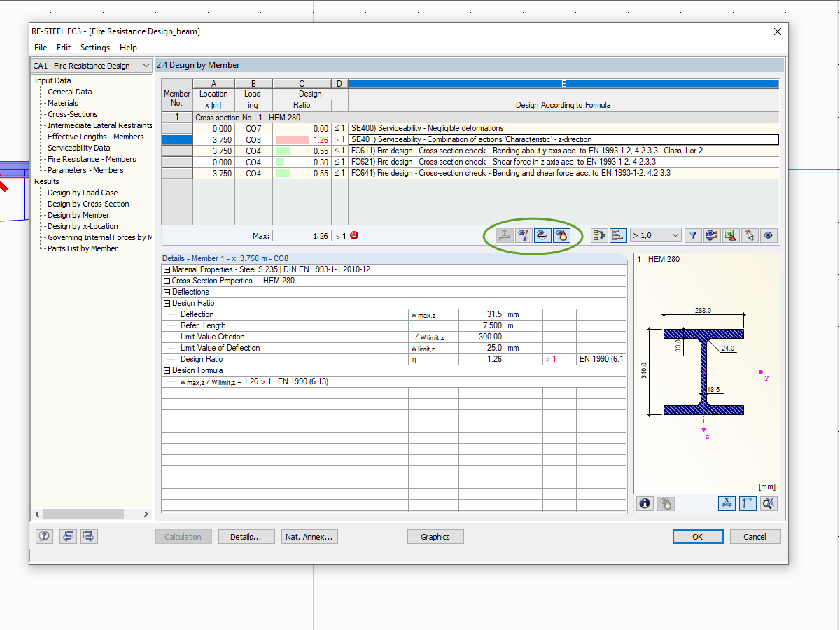The width and height of the screenshot is (840, 630).
Task: Click left arrow of navigator horizontal scrollbar
Action: (37, 514)
